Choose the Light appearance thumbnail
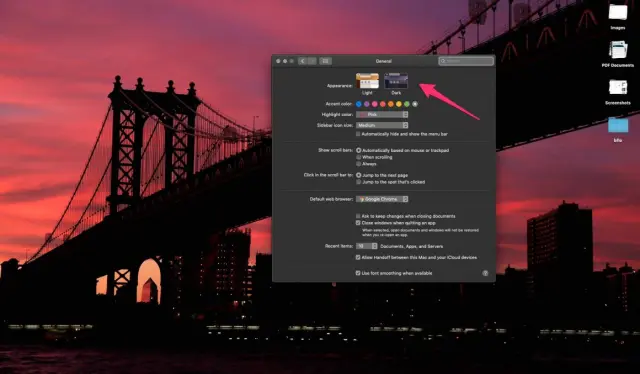Viewport: 640px width, 374px height. [x=367, y=81]
